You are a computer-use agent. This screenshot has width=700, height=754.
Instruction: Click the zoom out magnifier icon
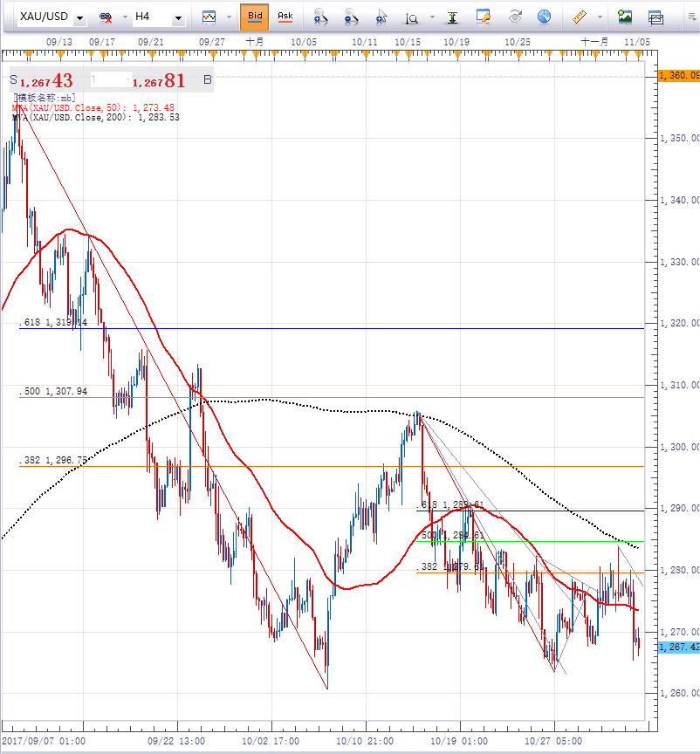click(x=351, y=17)
